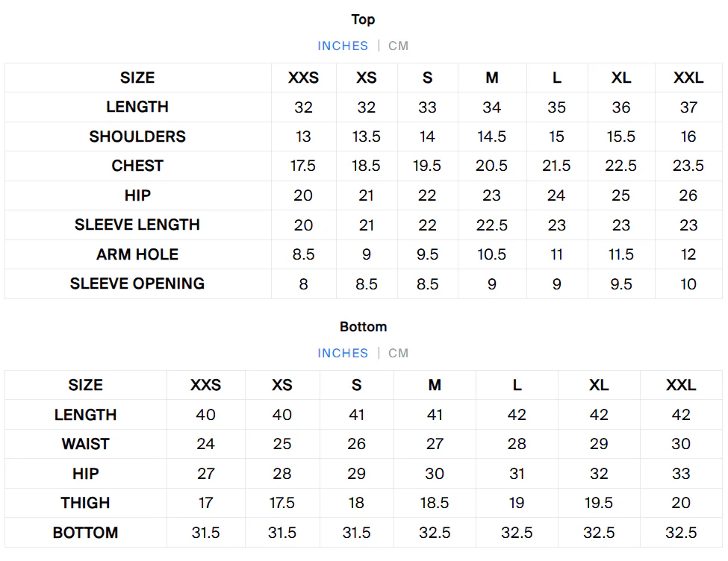Screen dimensions: 728x561
Task: Switch Bottom size chart to CM
Action: (398, 353)
